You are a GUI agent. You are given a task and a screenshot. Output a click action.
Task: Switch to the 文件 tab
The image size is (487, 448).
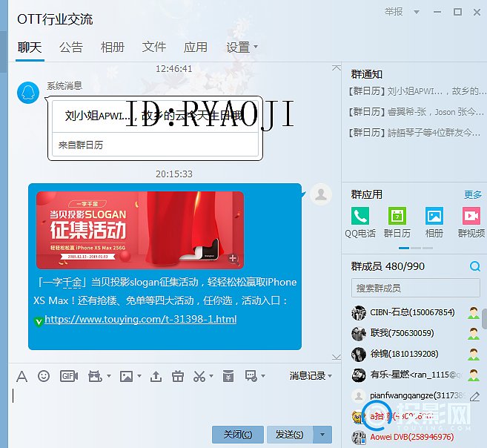(154, 47)
